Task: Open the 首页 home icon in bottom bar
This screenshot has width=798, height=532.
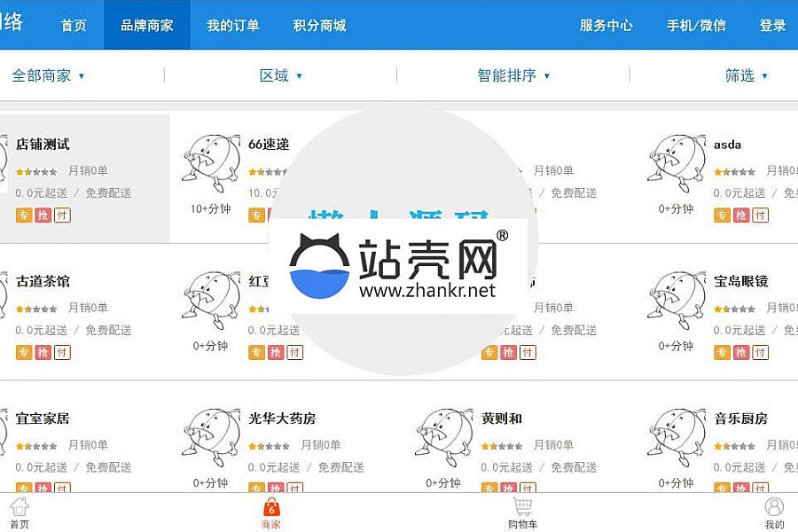Action: tap(20, 507)
